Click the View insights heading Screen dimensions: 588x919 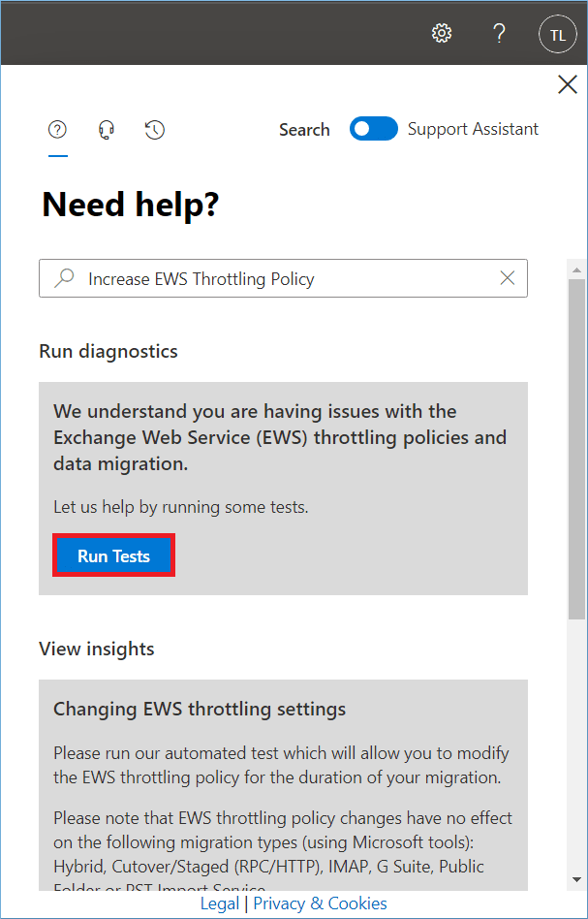click(x=97, y=649)
